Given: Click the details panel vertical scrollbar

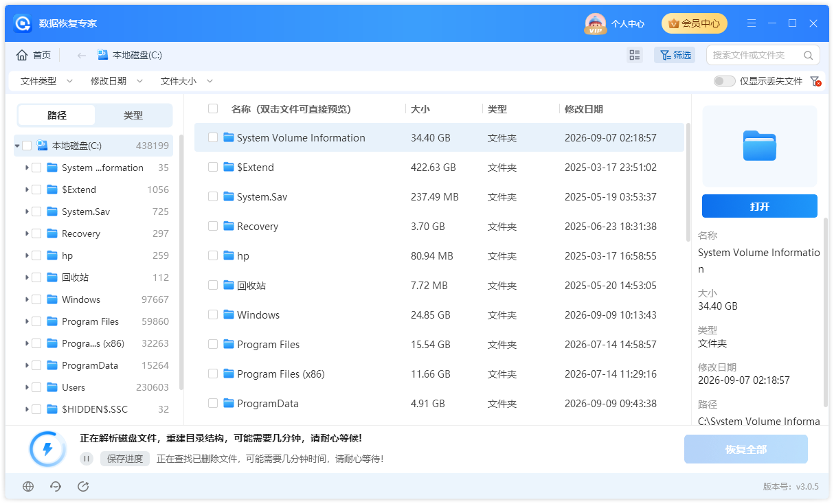Looking at the screenshot, I should click(x=826, y=311).
